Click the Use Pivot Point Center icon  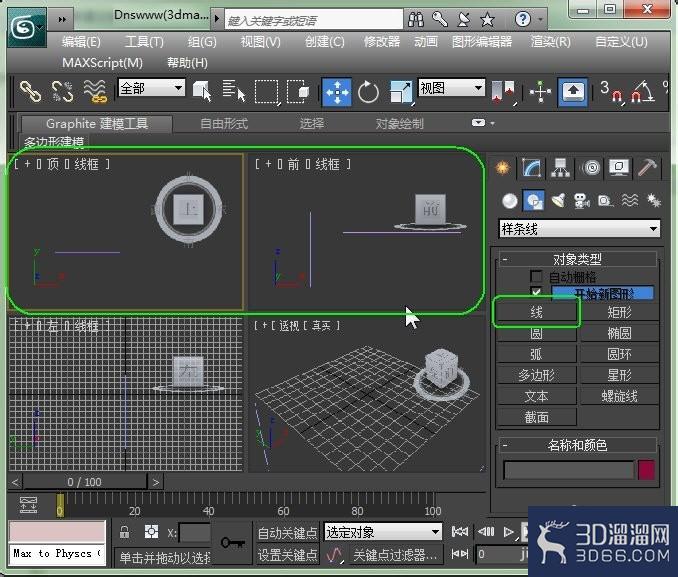(502, 92)
